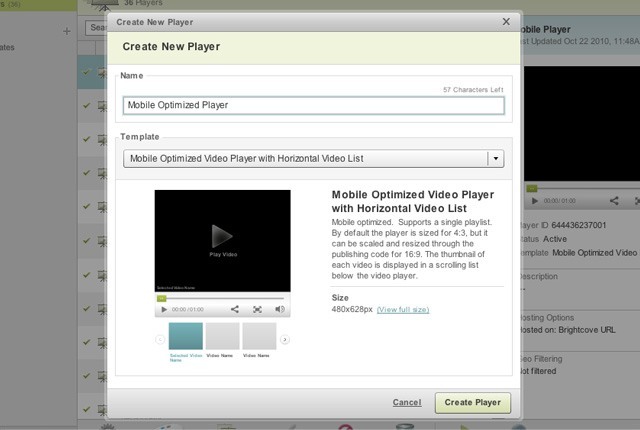This screenshot has height=430, width=640.
Task: Click plus icon in background left sidebar
Action: [67, 31]
